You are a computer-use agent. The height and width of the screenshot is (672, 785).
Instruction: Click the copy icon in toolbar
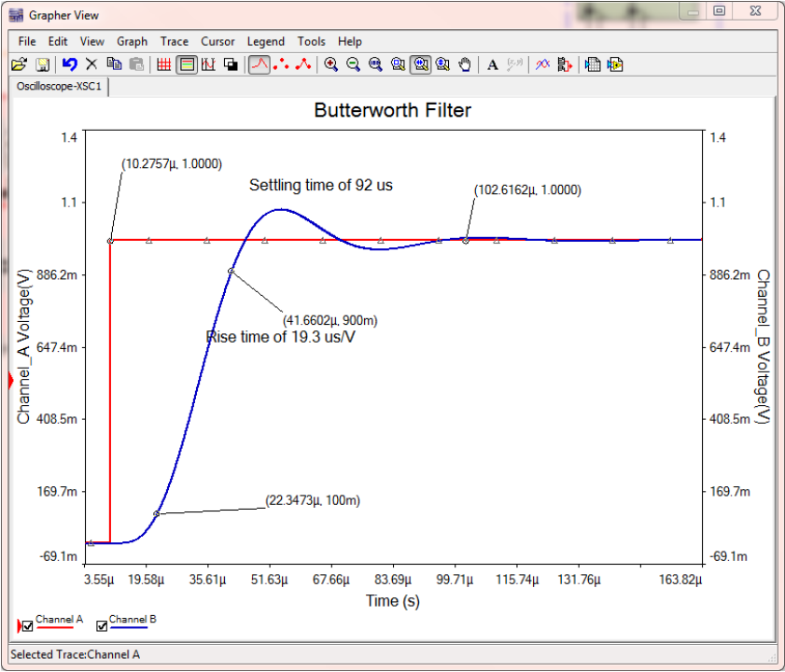click(x=114, y=64)
